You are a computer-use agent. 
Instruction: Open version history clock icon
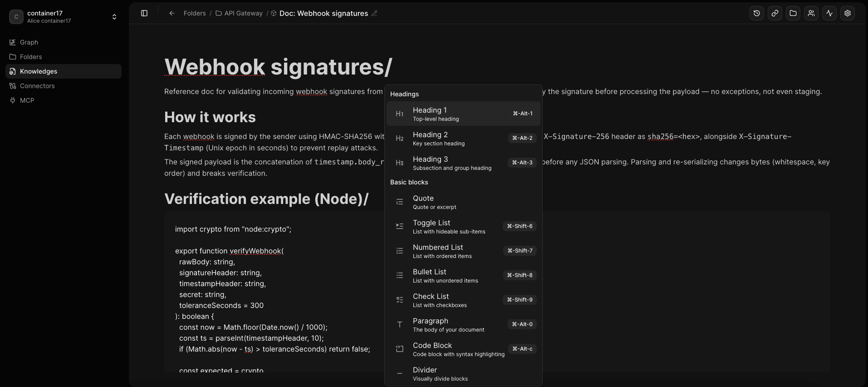(757, 13)
